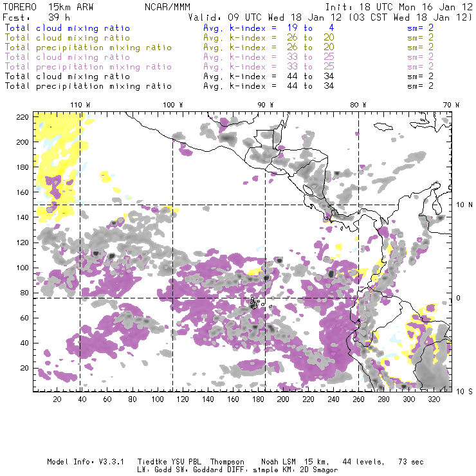Select the equator '0' latitude label
476x476 pixels.
click(459, 298)
